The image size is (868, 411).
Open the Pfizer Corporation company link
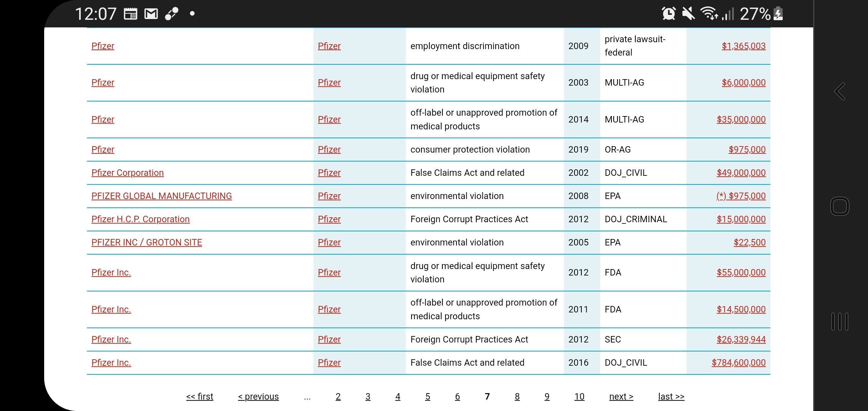128,173
